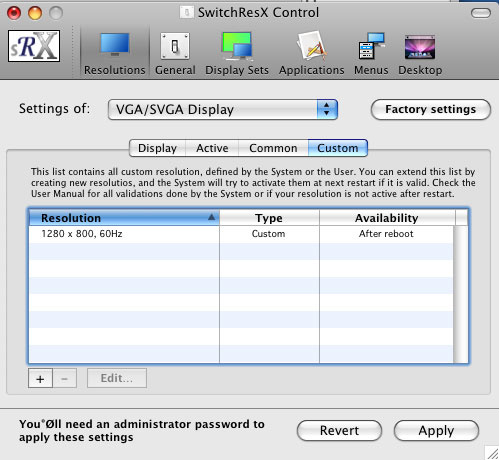
Task: Toggle the toolbar with the pill button
Action: tap(481, 13)
